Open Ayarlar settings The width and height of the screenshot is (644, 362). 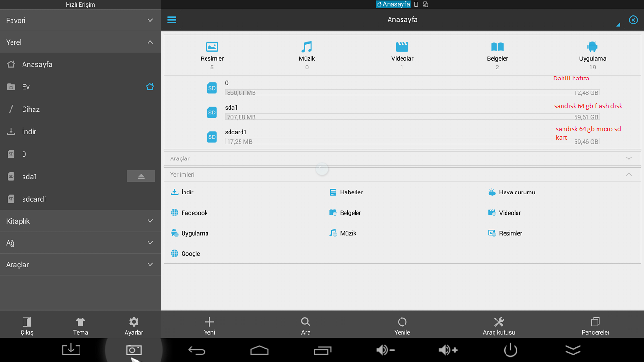[x=134, y=326]
